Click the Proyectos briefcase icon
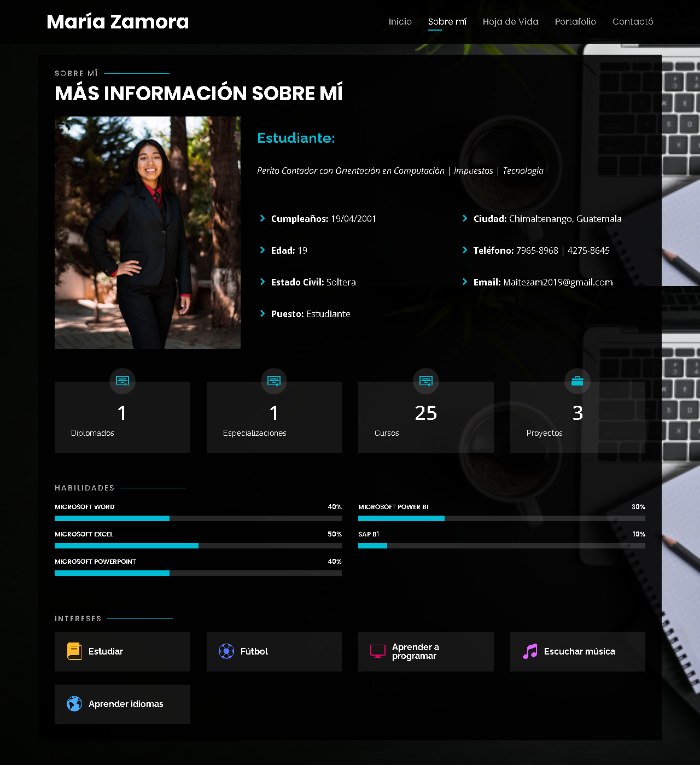 (577, 381)
